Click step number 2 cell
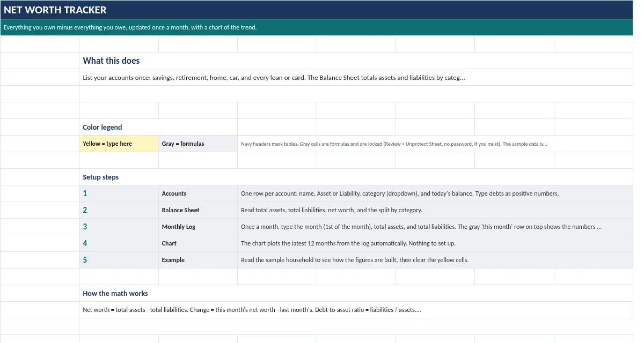The width and height of the screenshot is (644, 343). coord(119,210)
